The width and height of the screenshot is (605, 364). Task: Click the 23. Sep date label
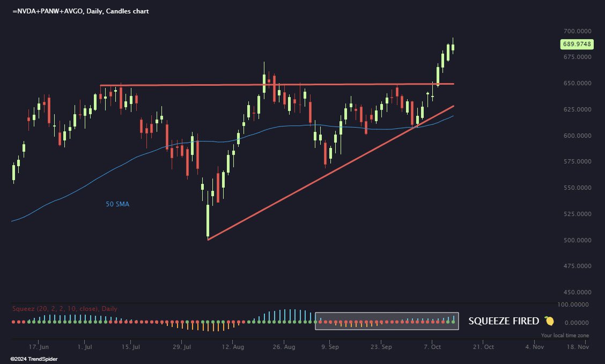coord(381,347)
